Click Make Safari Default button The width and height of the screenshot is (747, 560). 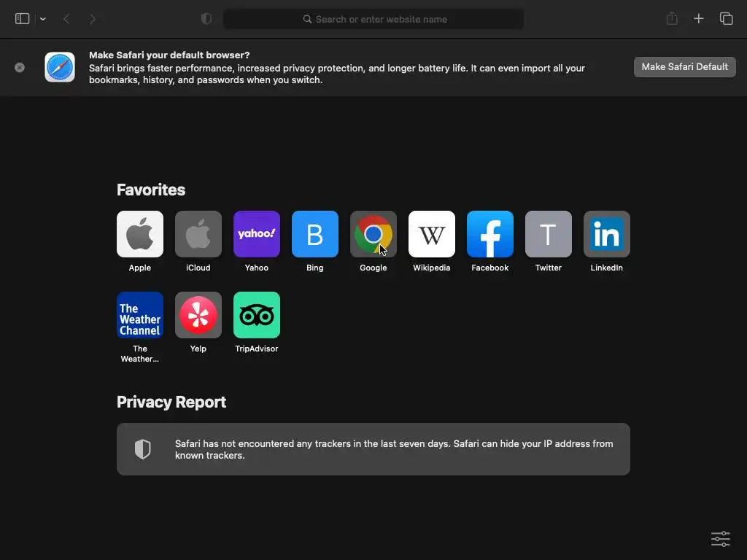(684, 67)
